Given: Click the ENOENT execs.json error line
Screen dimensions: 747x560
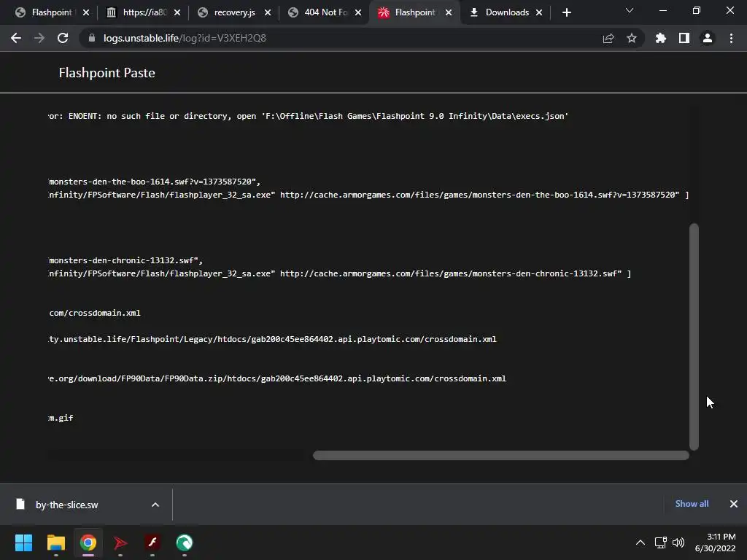Looking at the screenshot, I should (309, 116).
